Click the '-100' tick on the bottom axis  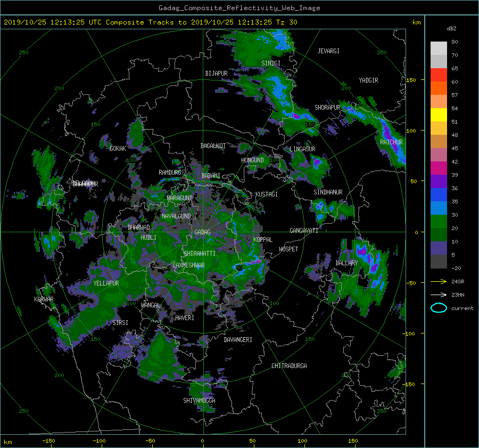point(99,441)
